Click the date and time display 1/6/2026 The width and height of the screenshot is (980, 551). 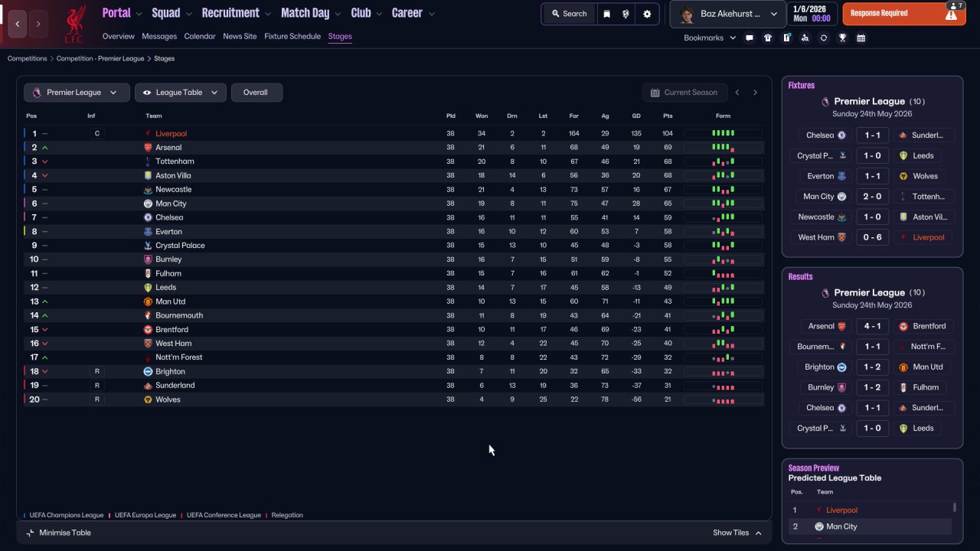point(812,14)
